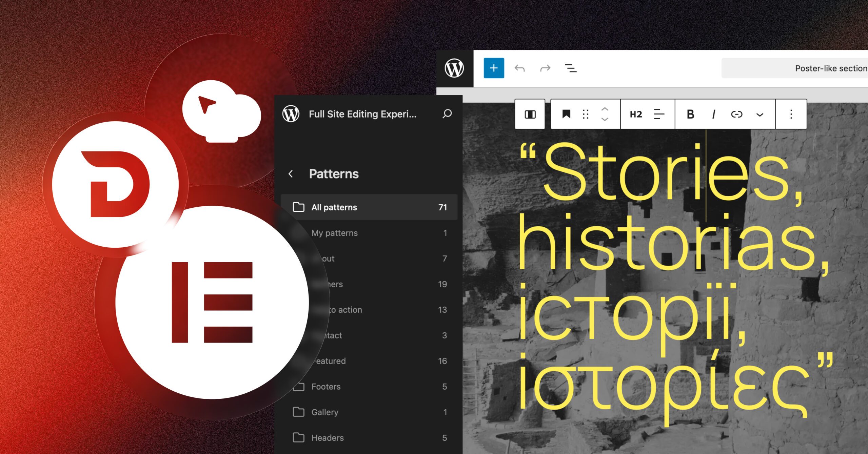Select All patterns showing 71 items
The image size is (868, 454).
pyautogui.click(x=334, y=207)
